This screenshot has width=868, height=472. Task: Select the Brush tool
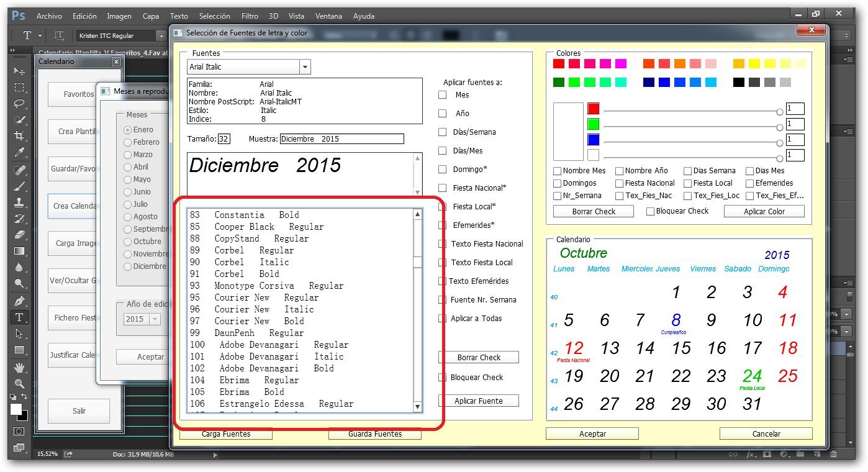coord(19,186)
